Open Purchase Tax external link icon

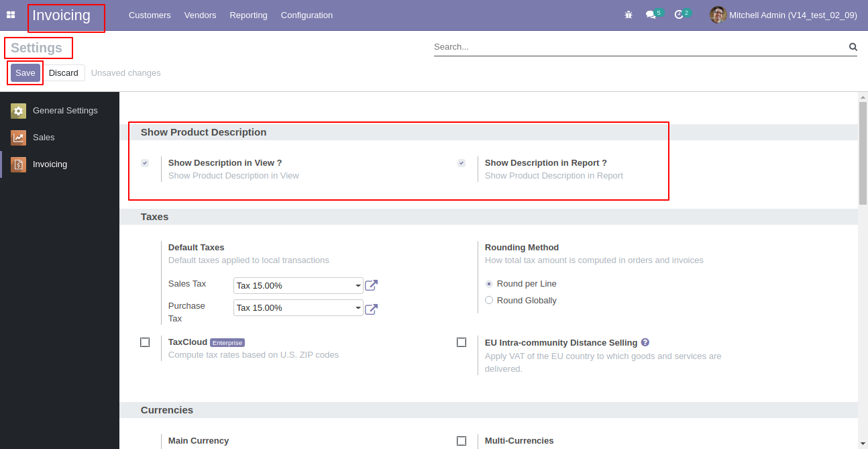[371, 309]
